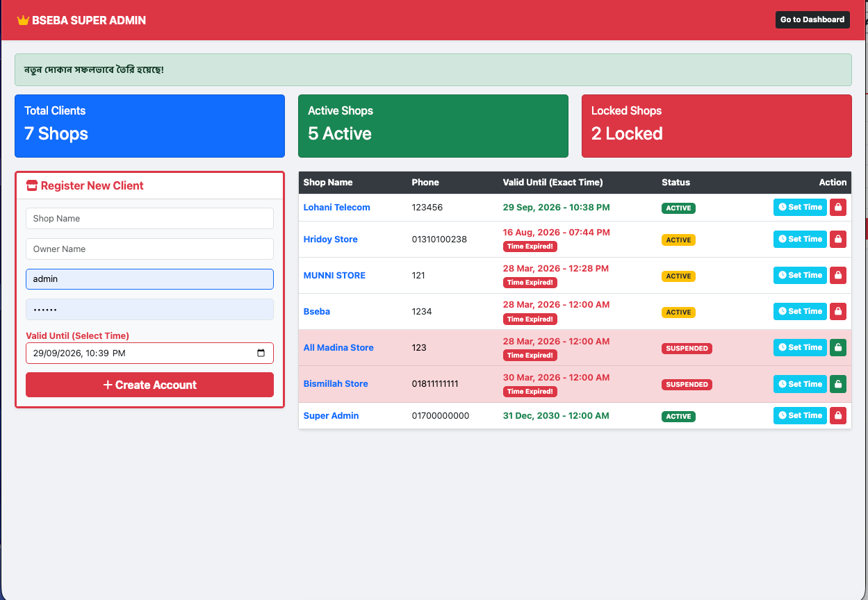The image size is (868, 600).
Task: Click phone number 01811111111
Action: pyautogui.click(x=435, y=383)
